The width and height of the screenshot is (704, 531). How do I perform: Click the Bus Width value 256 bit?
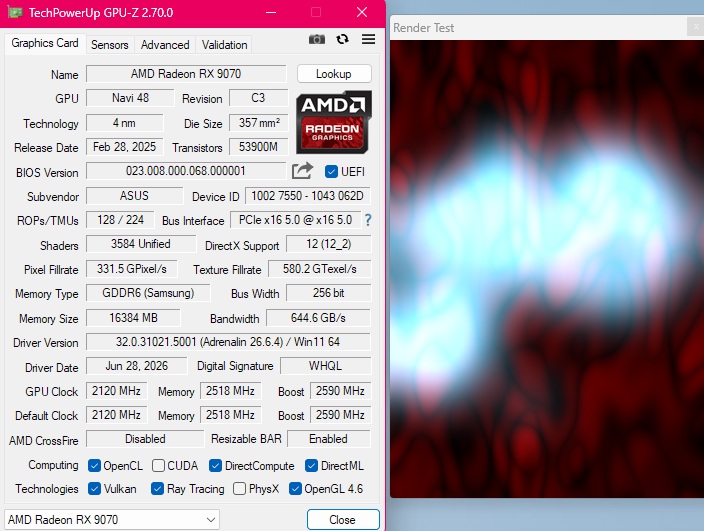(329, 293)
